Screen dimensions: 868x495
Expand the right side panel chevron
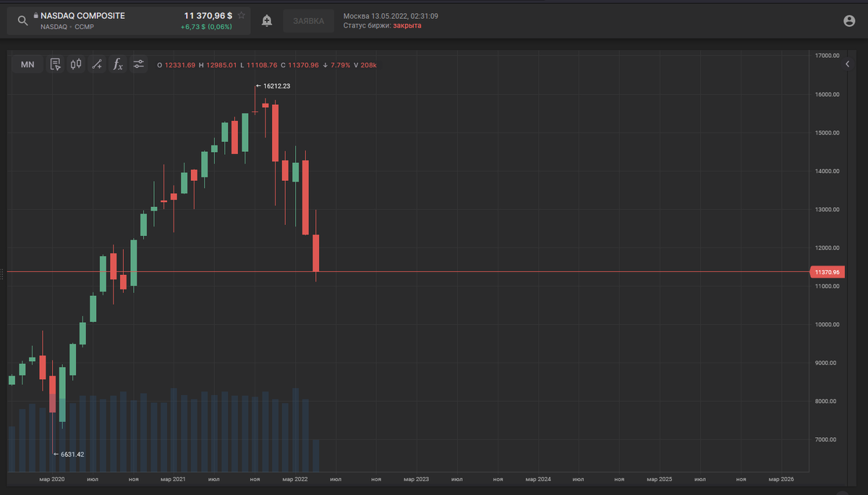point(848,64)
